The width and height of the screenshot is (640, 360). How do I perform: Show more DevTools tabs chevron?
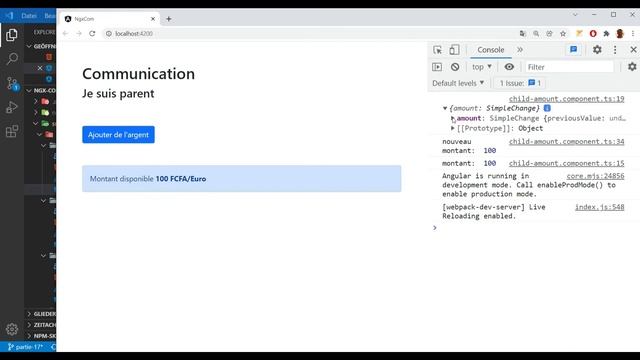coord(520,50)
